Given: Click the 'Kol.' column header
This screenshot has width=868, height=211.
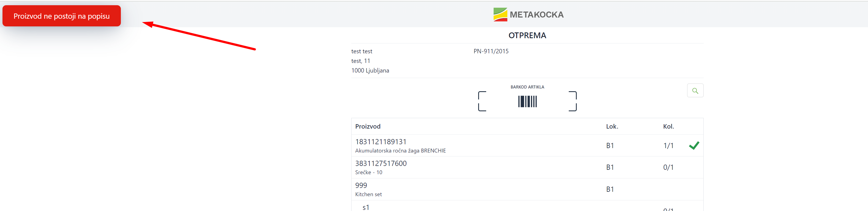Looking at the screenshot, I should point(668,126).
